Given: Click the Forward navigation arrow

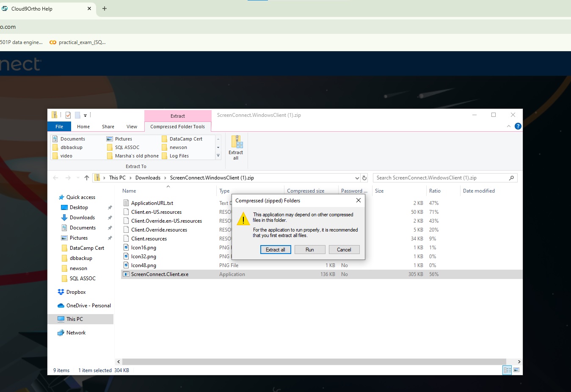Looking at the screenshot, I should (68, 178).
